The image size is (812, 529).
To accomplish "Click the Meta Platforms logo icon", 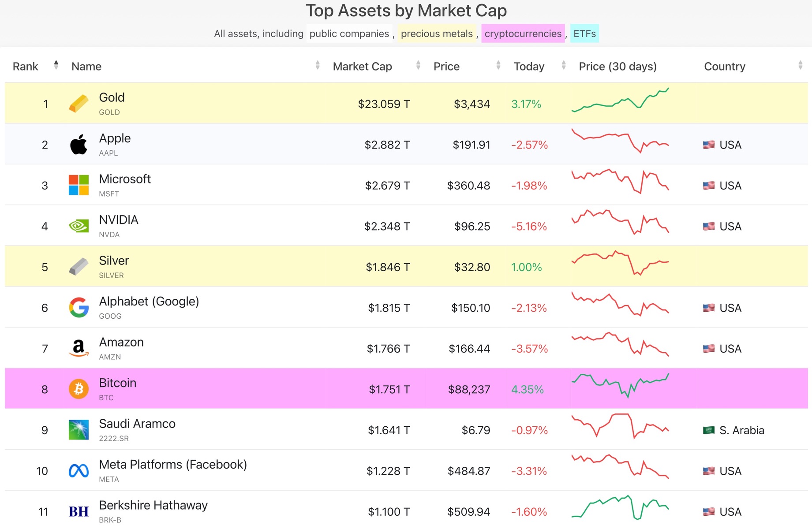I will point(79,471).
